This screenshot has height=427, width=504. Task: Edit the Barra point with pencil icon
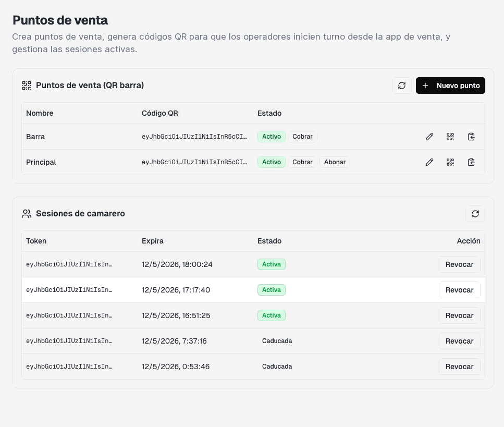429,137
